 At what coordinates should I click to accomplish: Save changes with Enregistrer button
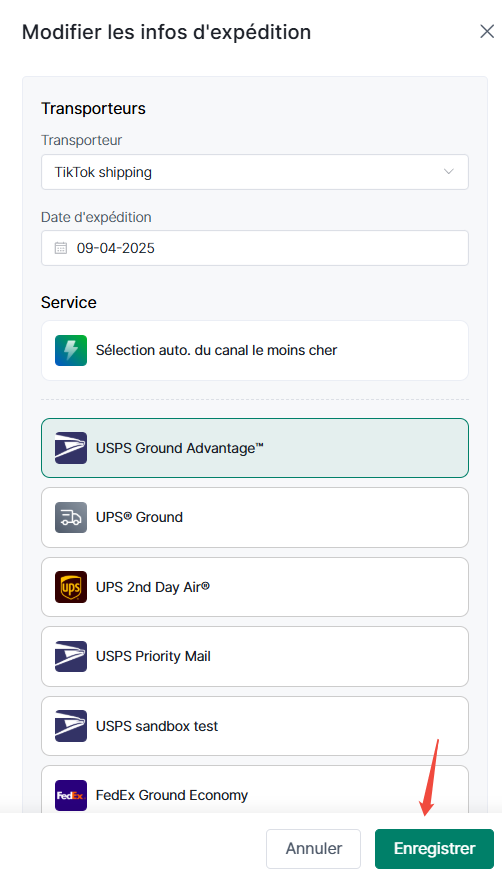coord(434,849)
